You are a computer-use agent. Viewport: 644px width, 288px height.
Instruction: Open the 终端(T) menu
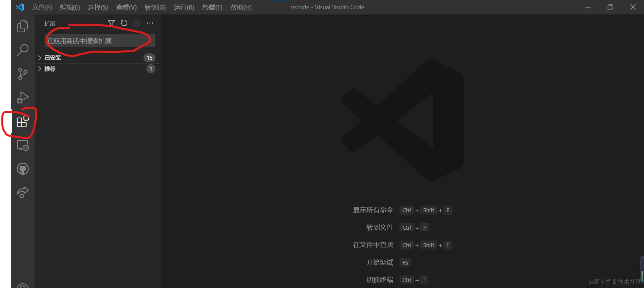point(212,7)
